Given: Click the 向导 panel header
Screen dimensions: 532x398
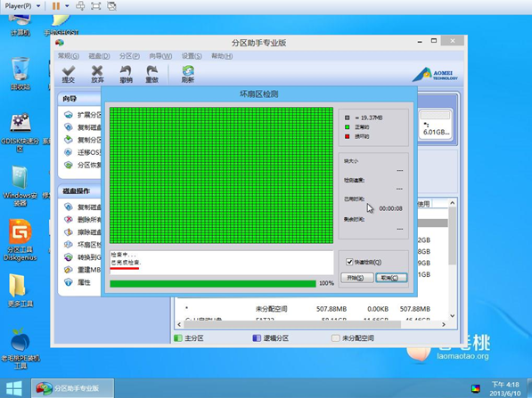Looking at the screenshot, I should (x=79, y=99).
